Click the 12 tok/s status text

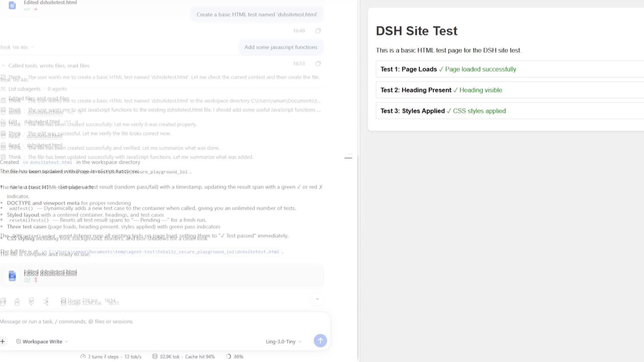point(133,357)
